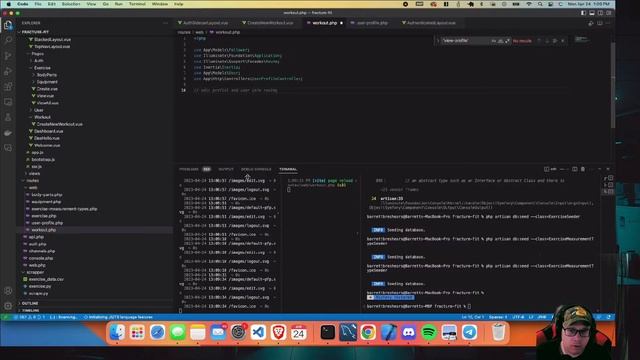The height and width of the screenshot is (360, 640).
Task: Switch to CreateNewWorkout.vue editor tab
Action: (270, 23)
